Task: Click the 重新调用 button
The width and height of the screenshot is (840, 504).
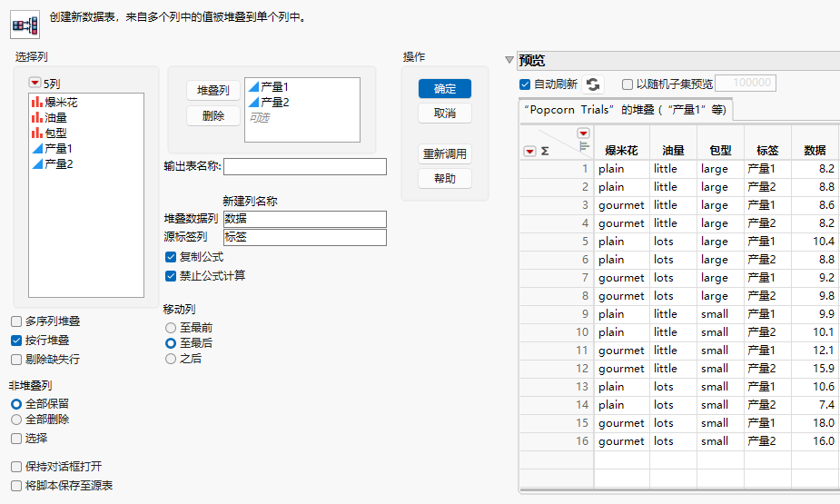Action: [x=445, y=153]
